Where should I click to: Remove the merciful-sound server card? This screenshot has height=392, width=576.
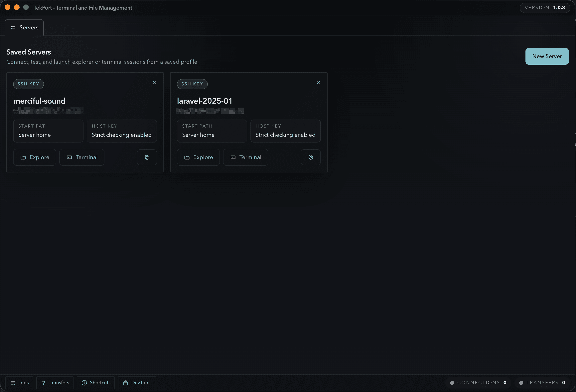pos(154,82)
